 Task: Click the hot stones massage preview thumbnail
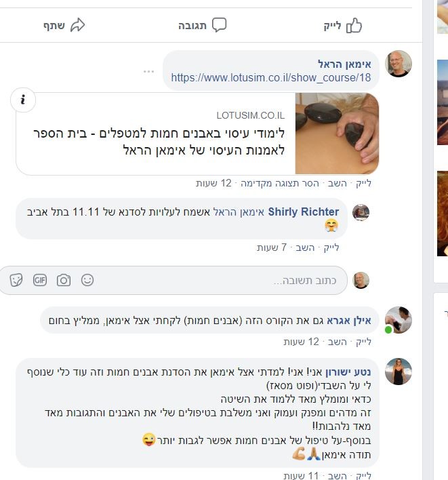click(x=337, y=134)
